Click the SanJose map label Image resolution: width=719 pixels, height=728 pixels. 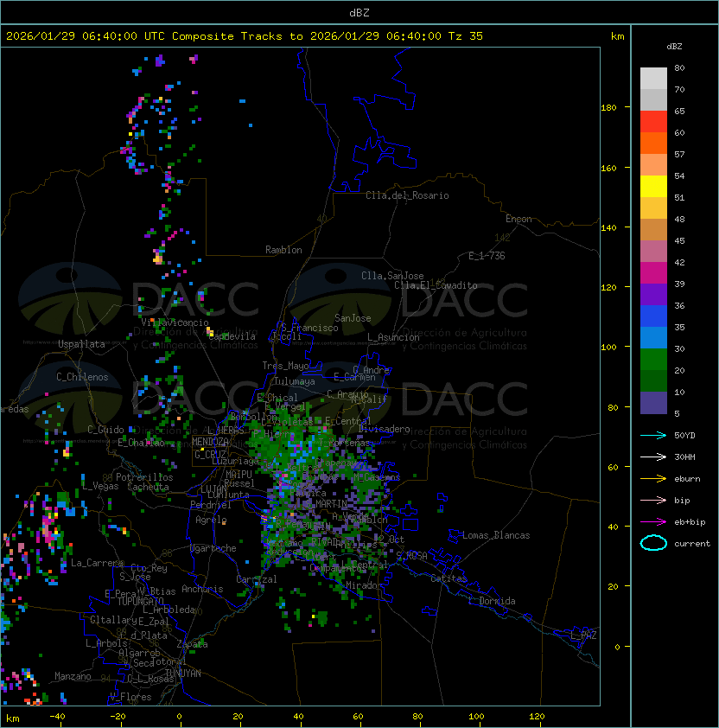click(x=353, y=318)
